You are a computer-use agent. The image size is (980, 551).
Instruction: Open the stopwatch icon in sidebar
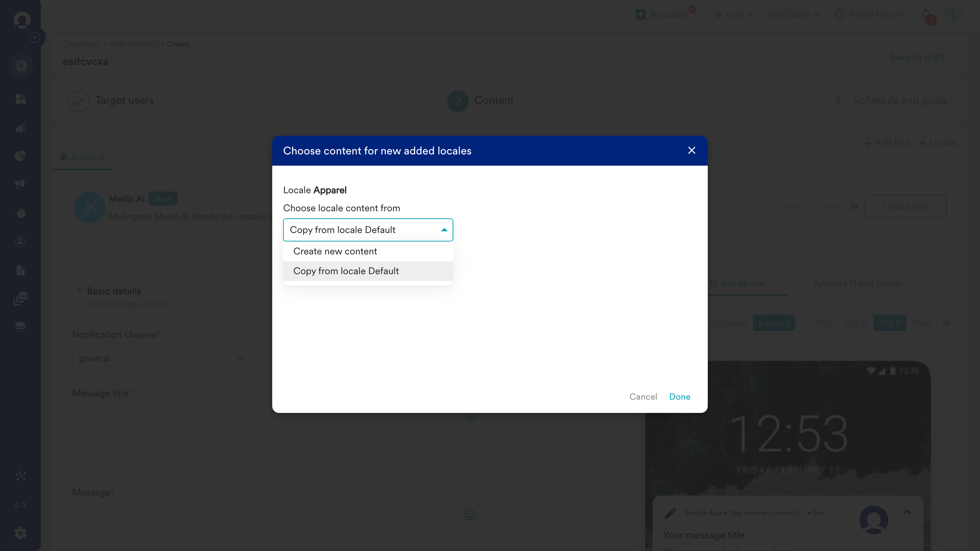pyautogui.click(x=20, y=213)
